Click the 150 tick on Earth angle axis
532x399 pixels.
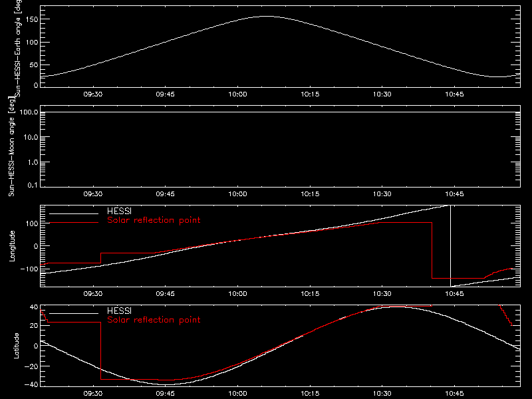point(32,20)
